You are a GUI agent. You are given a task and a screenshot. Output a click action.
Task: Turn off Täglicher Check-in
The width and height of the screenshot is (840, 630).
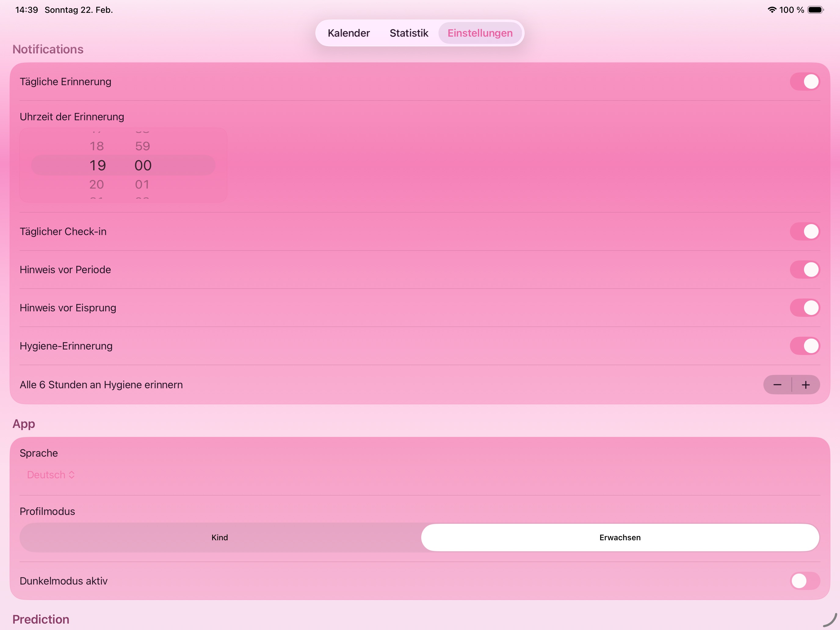pos(805,231)
